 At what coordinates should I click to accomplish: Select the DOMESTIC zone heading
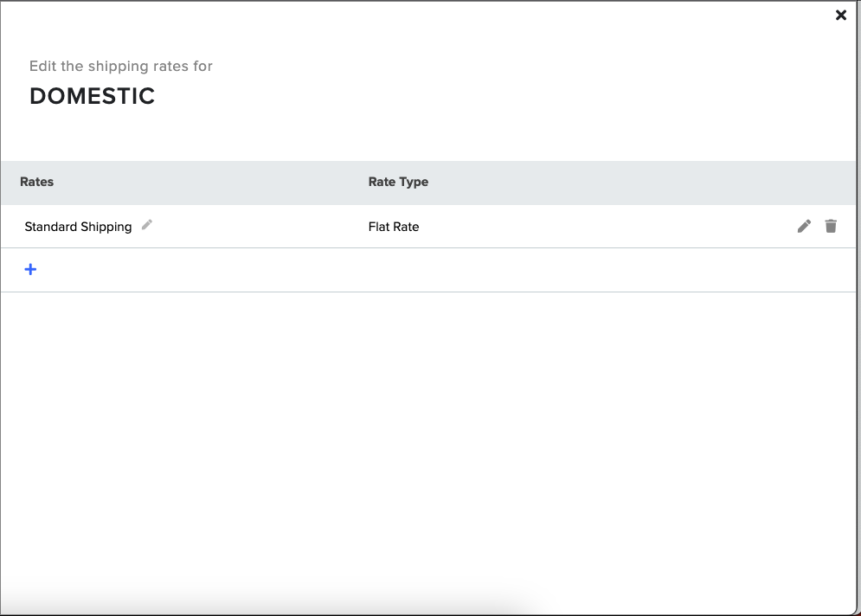pyautogui.click(x=93, y=96)
